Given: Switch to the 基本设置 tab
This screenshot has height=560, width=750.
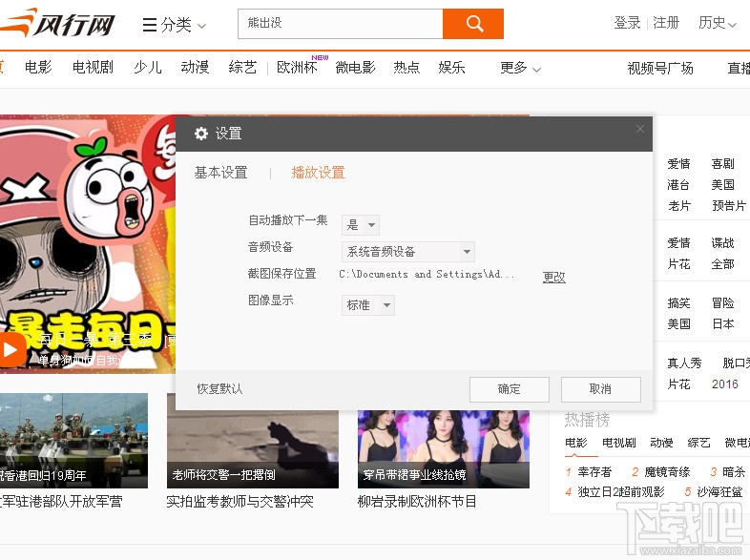Looking at the screenshot, I should (x=221, y=172).
